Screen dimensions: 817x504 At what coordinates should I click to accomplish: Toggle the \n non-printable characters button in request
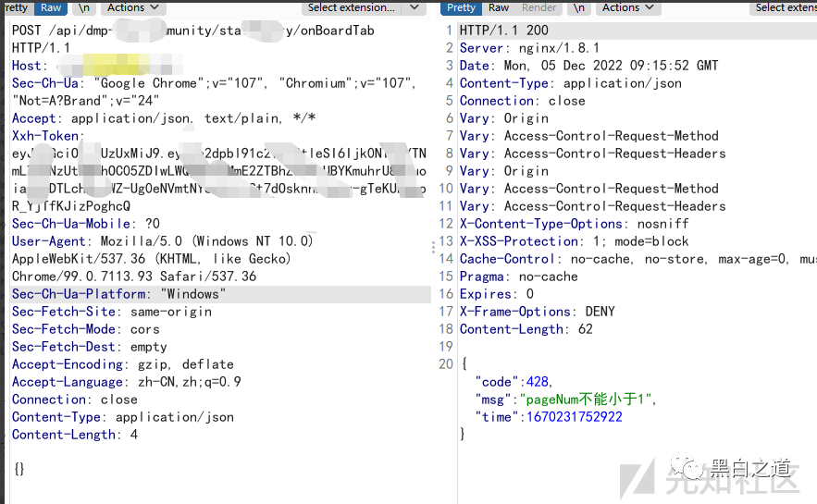pyautogui.click(x=83, y=7)
